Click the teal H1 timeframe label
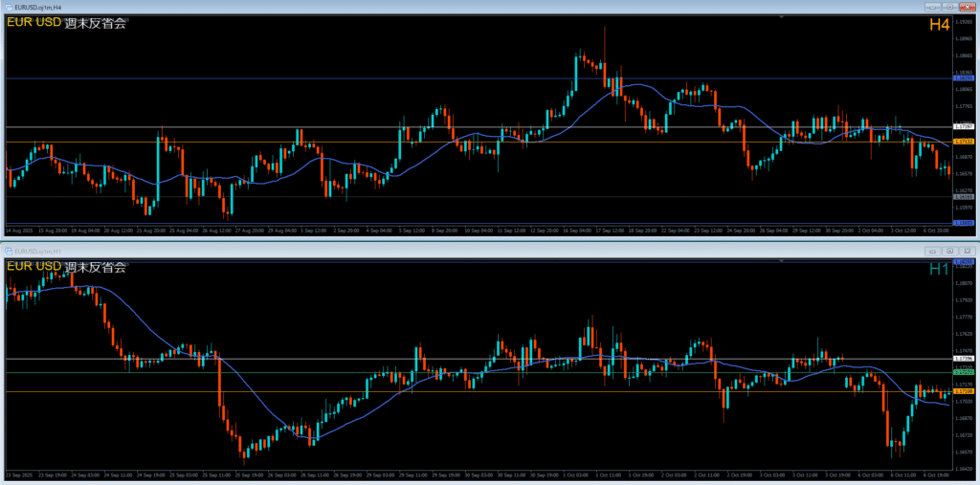980x485 pixels. (x=939, y=270)
